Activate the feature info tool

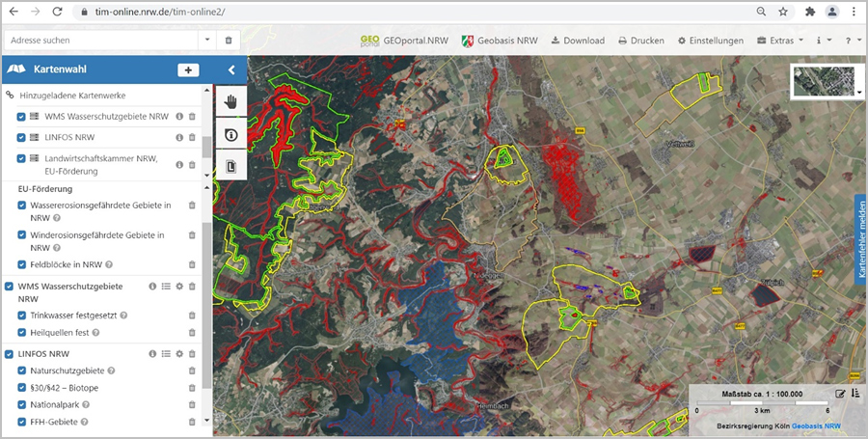coord(231,134)
